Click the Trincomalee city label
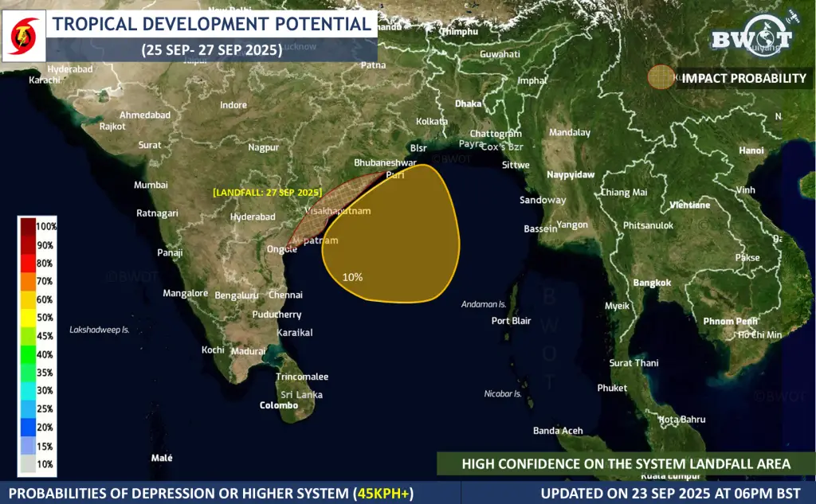 [x=302, y=377]
